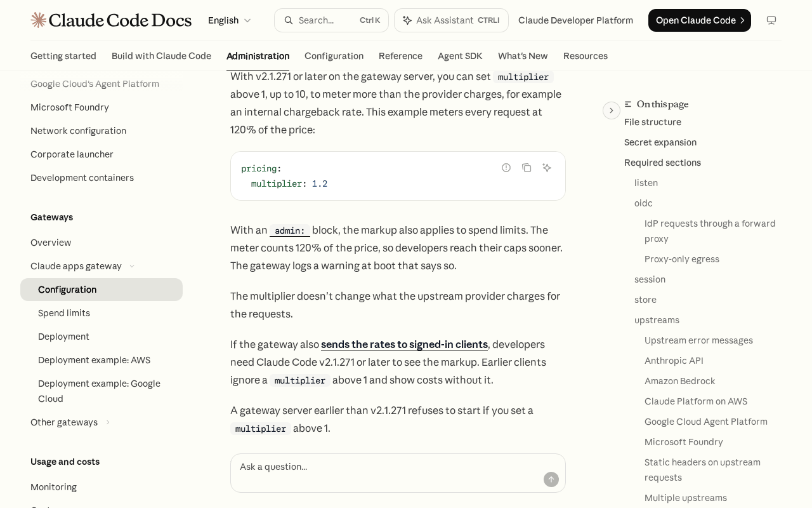Screen dimensions: 812x508
Task: Jump to IdP requests through a forward proxy
Action: [x=710, y=231]
